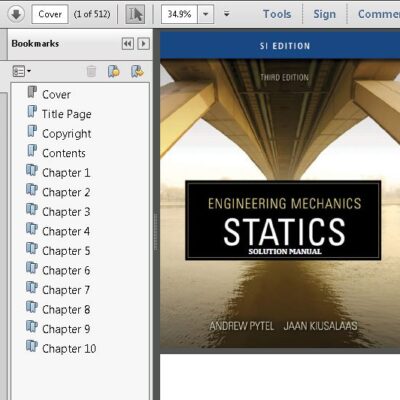Jump to Chapter 3 bookmark
The height and width of the screenshot is (400, 400).
[66, 212]
